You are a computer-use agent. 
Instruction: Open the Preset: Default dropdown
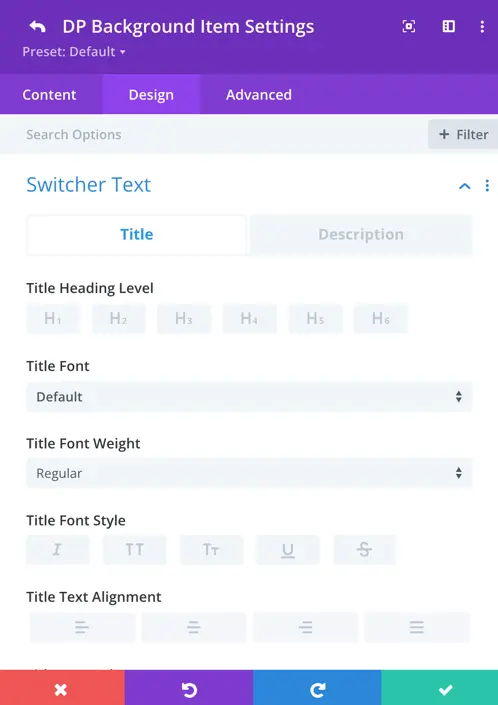(x=74, y=52)
